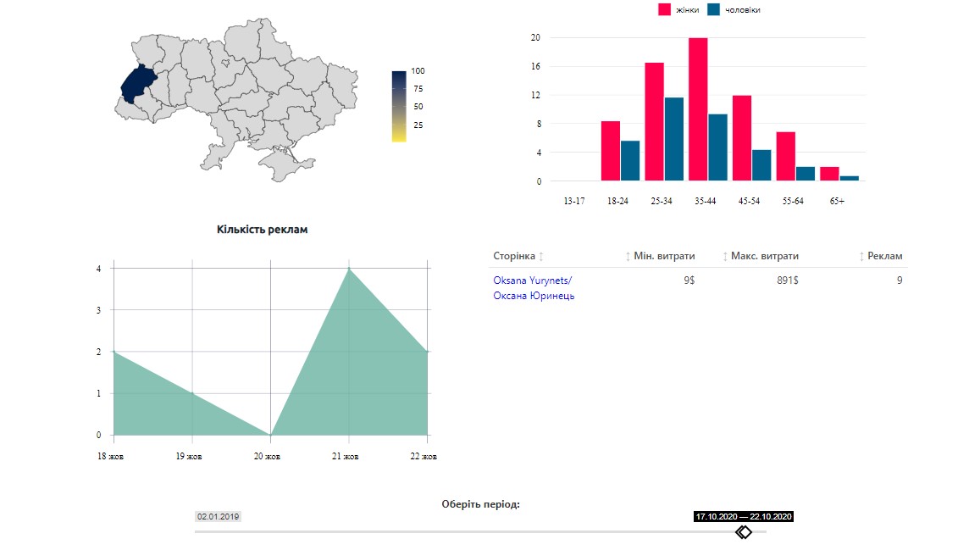Toggle the чоловіки legend series
The image size is (980, 550).
click(714, 9)
